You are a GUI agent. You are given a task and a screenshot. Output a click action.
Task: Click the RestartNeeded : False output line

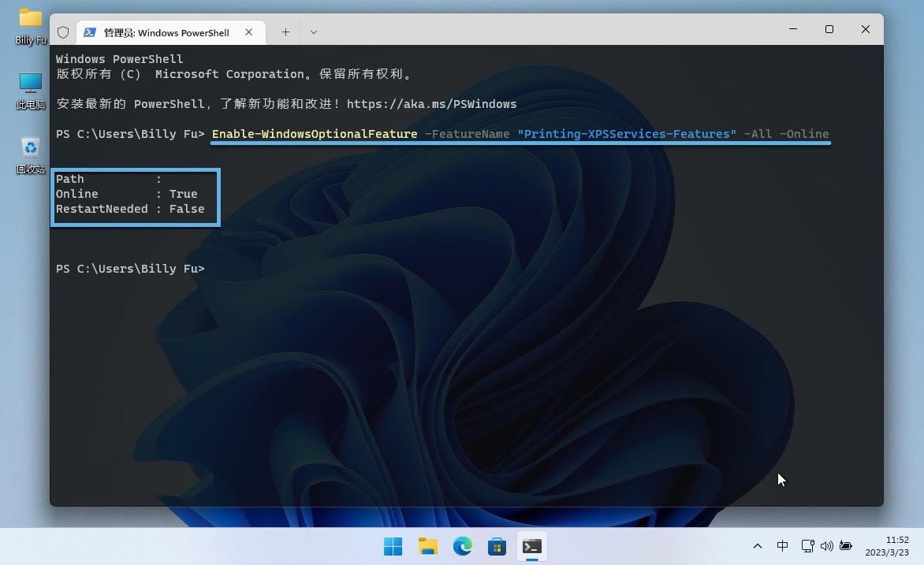pyautogui.click(x=130, y=209)
